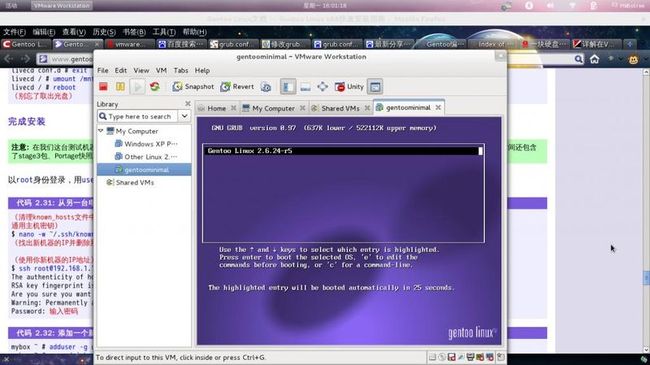Enter full screen mode via arrows icon
This screenshot has width=650, height=365.
323,86
